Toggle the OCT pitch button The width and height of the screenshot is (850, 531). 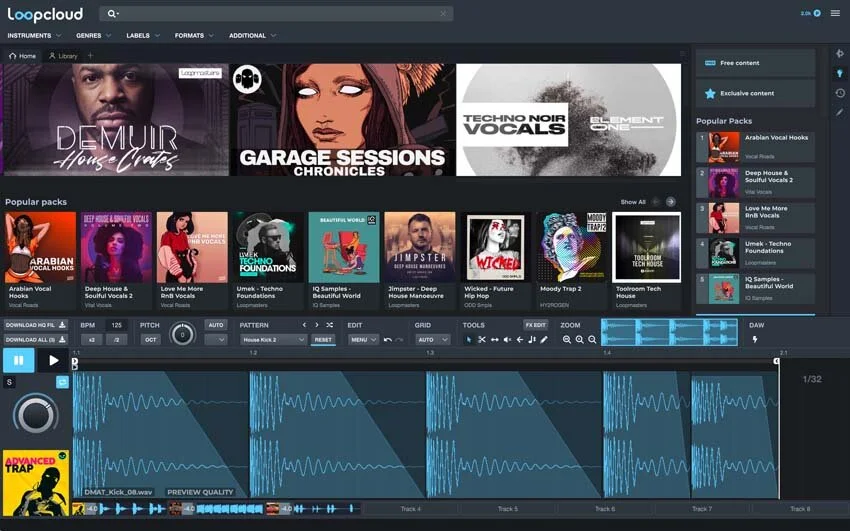point(150,340)
